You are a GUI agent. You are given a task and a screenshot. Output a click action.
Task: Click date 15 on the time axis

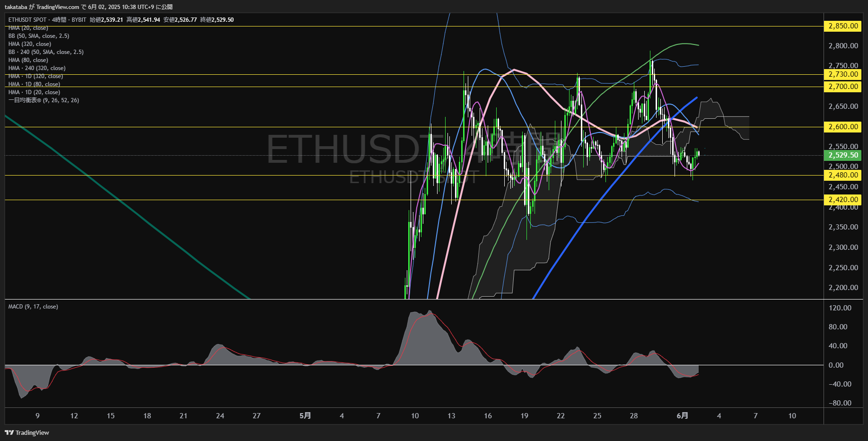coord(111,416)
